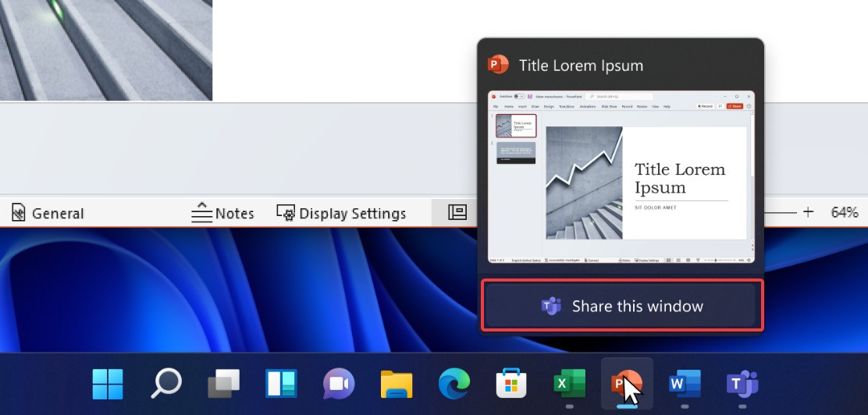Switch to Normal view icon
Viewport: 868px width, 415px height.
pyautogui.click(x=457, y=212)
